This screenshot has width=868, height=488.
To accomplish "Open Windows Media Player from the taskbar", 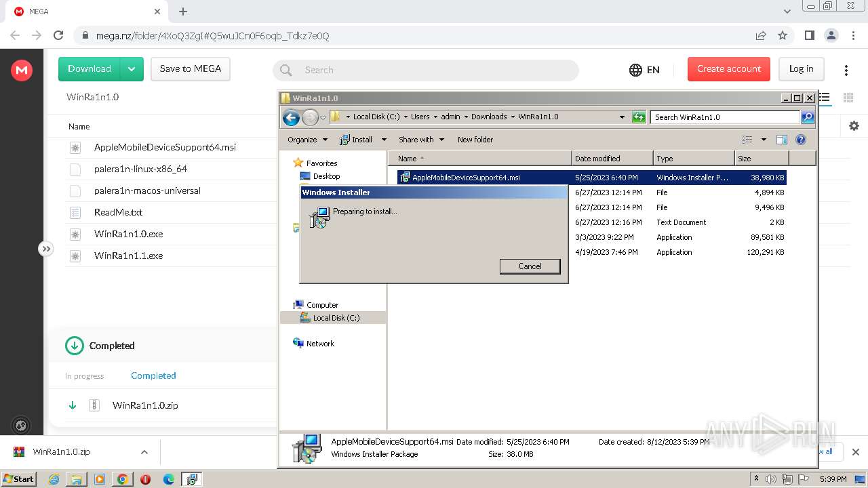I will [x=100, y=479].
